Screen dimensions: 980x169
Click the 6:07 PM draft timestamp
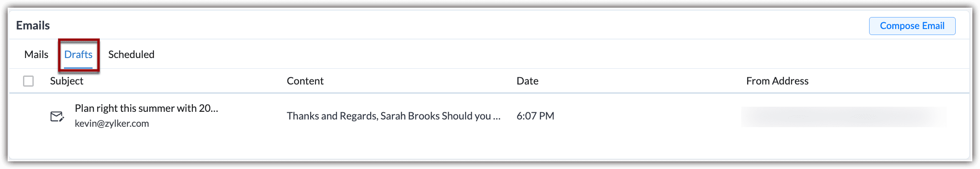pos(535,116)
